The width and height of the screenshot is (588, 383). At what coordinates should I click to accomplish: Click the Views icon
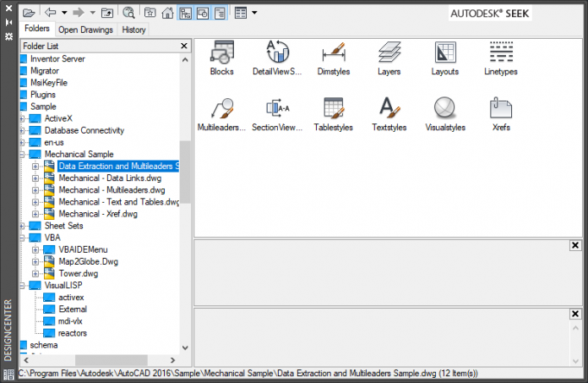241,14
